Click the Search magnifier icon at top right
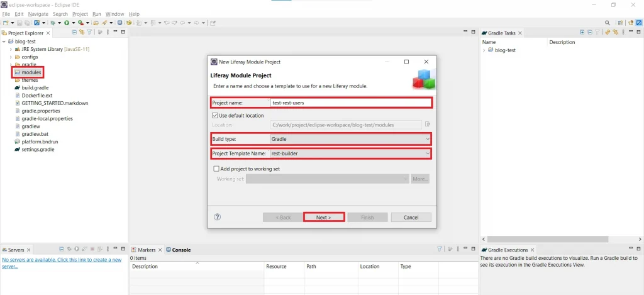Screen dimensions: 644x295 (x=608, y=23)
